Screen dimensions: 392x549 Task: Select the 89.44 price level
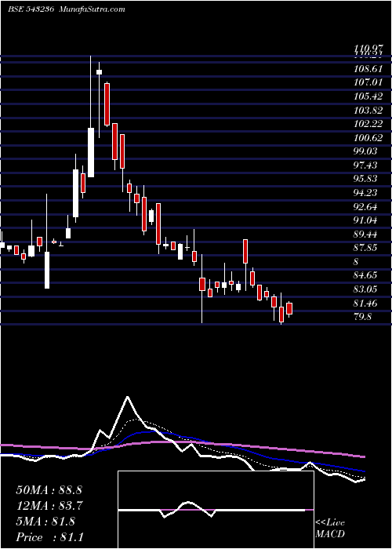pyautogui.click(x=365, y=234)
